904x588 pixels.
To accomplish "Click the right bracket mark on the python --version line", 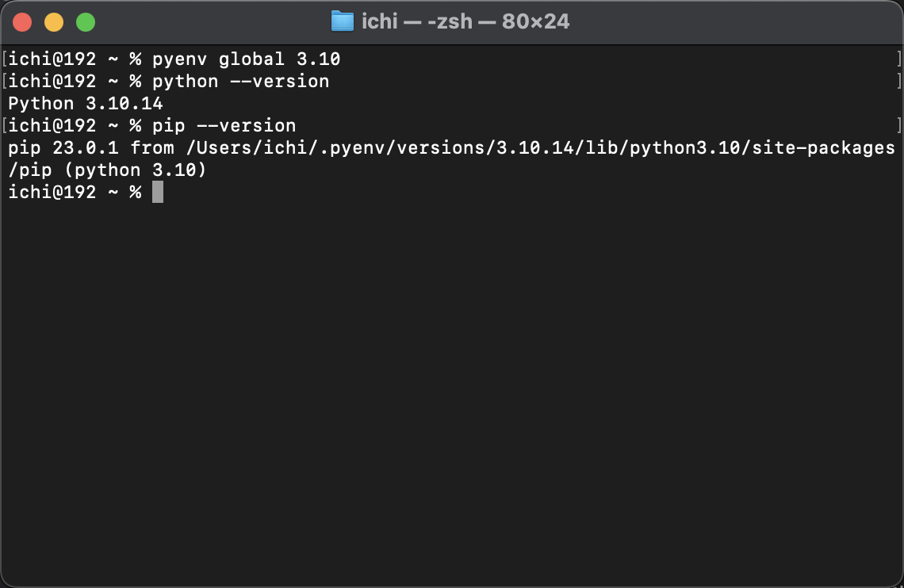I will (898, 81).
